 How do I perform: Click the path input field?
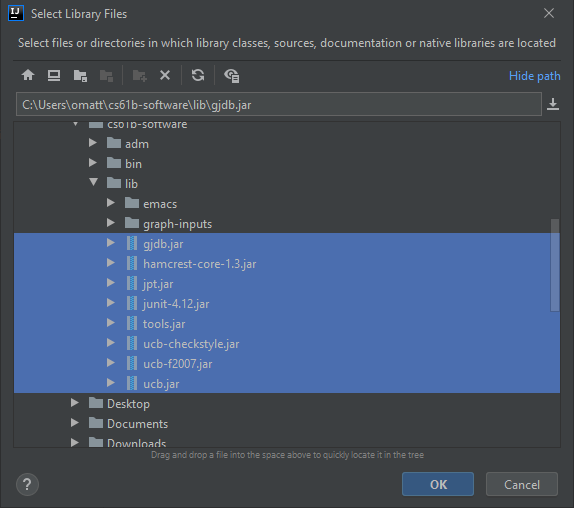coord(279,104)
